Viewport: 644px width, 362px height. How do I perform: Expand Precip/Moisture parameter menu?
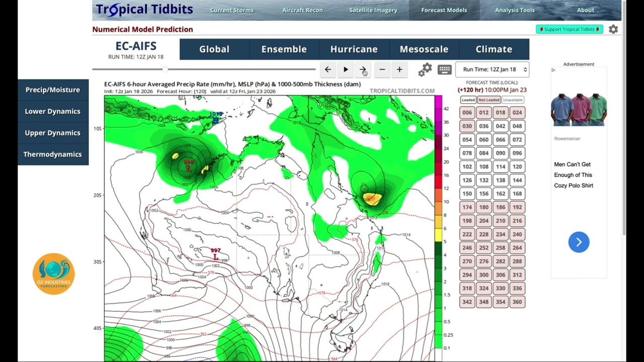[53, 89]
